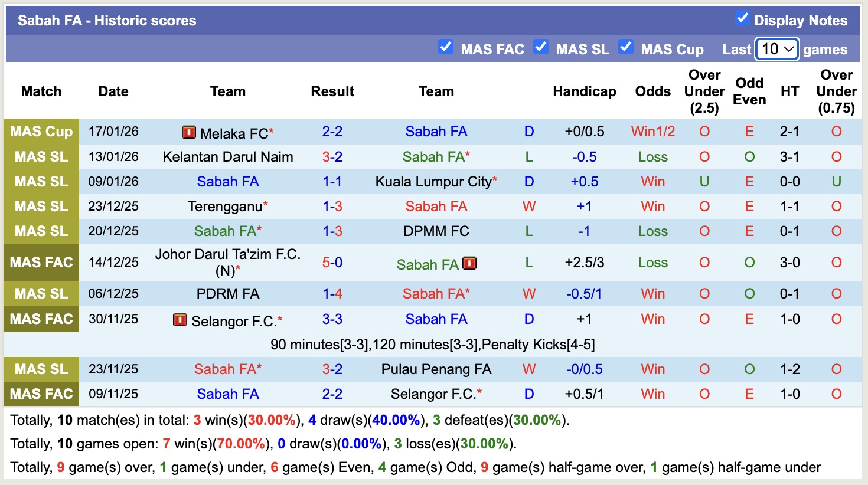Click the red card icon beside Melaka FC
The image size is (868, 485).
188,132
